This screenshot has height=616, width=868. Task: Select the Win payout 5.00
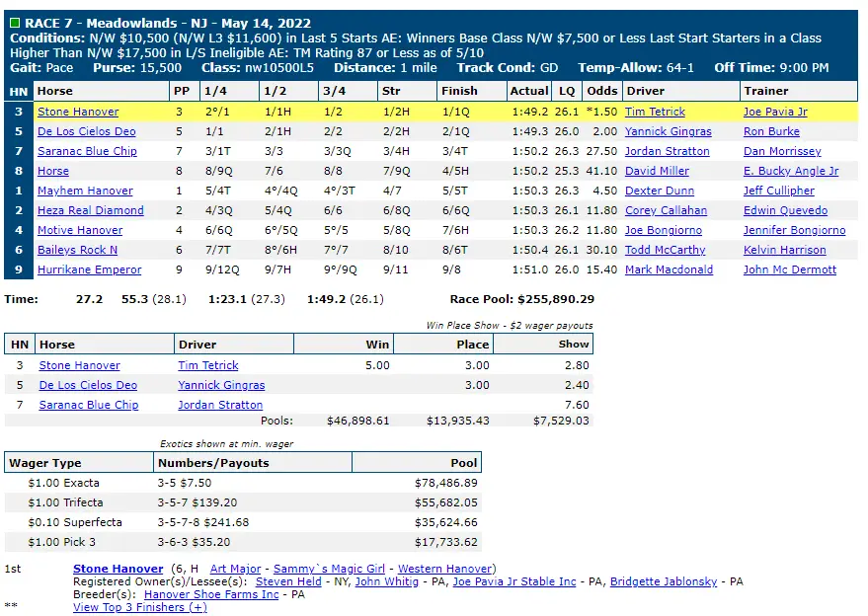(377, 366)
